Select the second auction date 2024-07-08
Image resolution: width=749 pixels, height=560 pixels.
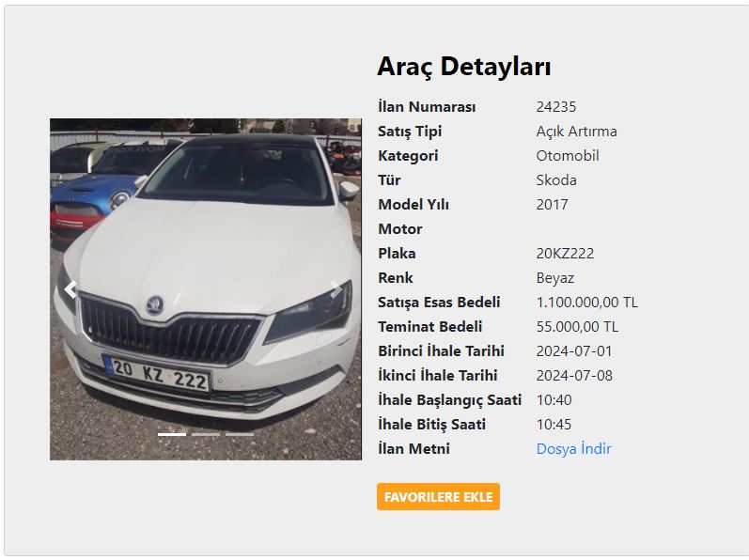pos(574,375)
